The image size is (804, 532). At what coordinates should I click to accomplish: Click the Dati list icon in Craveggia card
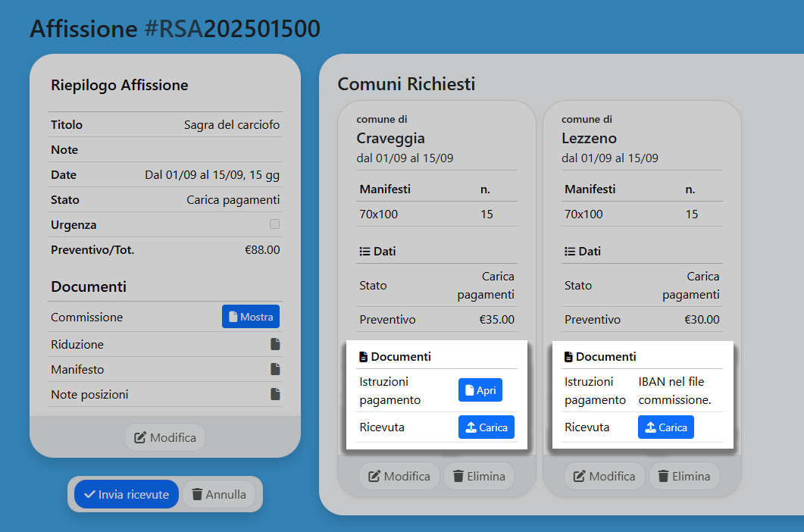point(364,252)
